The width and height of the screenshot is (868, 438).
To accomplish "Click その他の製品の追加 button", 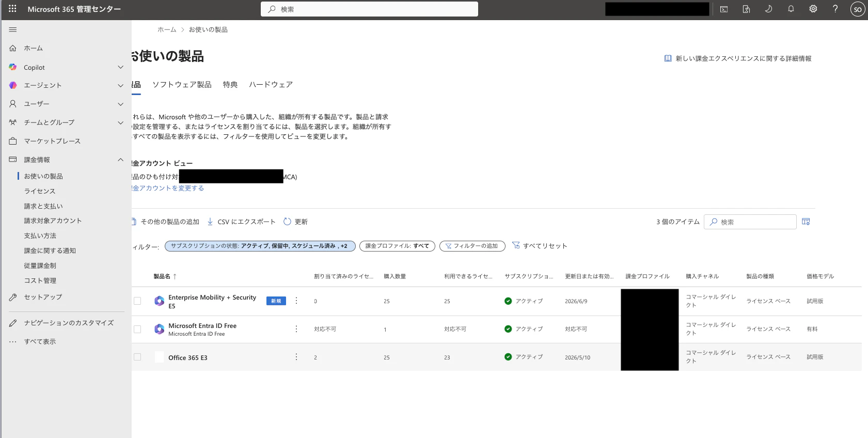I will pos(166,222).
